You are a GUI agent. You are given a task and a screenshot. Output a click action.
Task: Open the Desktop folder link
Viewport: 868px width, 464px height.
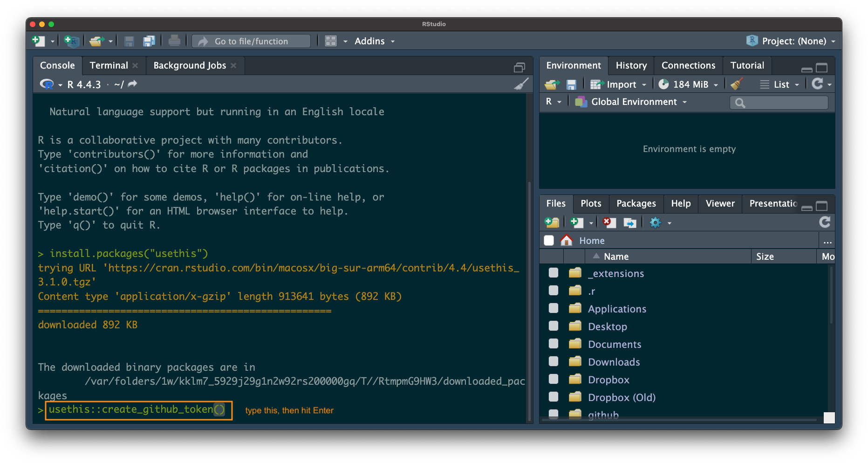coord(607,326)
